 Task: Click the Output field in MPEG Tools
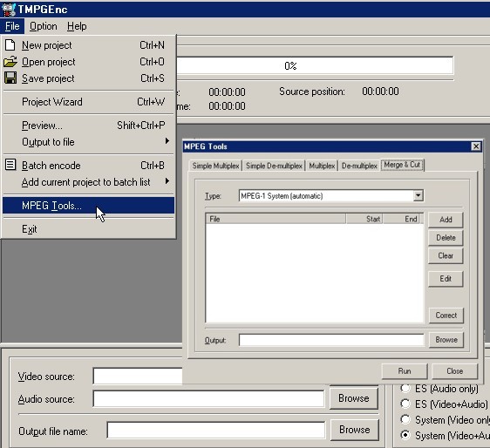pos(331,340)
